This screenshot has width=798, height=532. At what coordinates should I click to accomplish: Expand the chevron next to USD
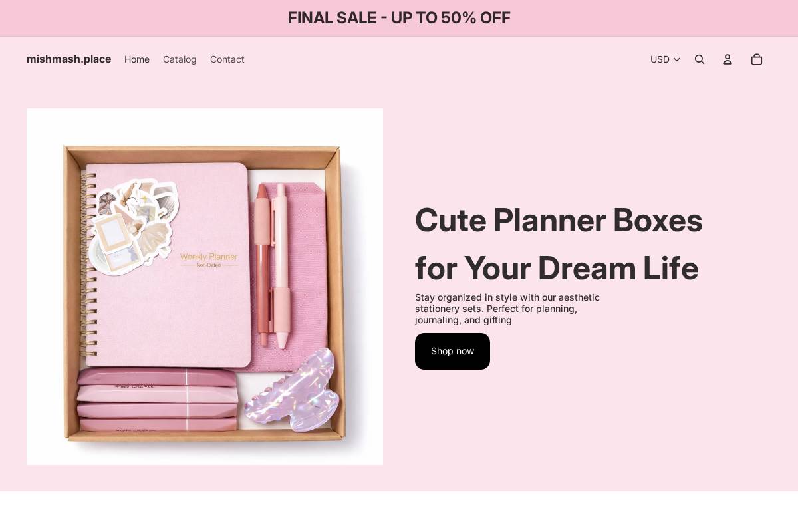pyautogui.click(x=677, y=59)
